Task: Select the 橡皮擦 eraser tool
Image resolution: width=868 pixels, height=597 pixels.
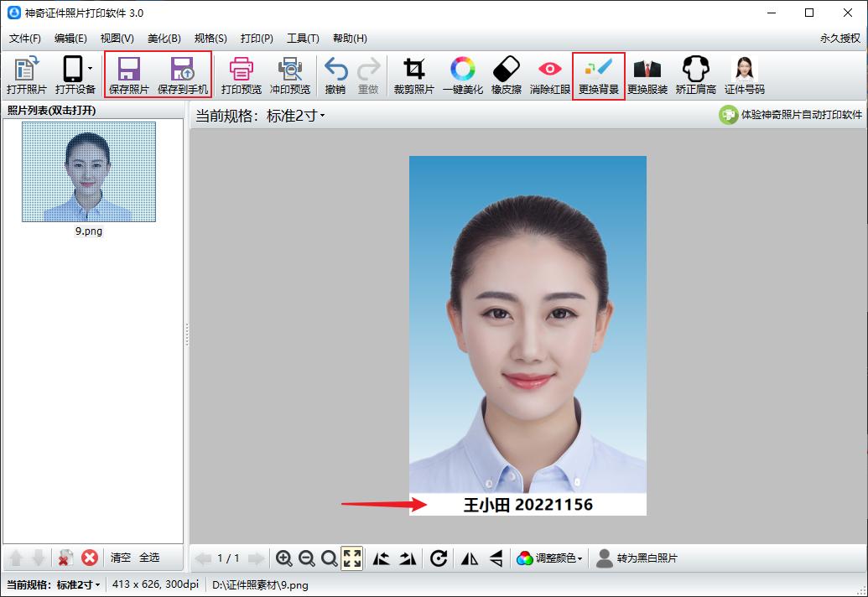Action: [507, 74]
